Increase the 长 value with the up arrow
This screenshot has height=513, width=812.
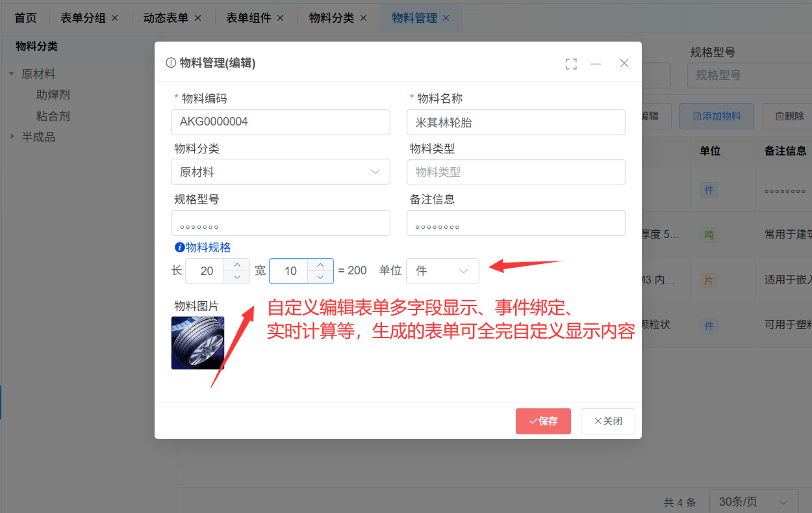click(237, 265)
